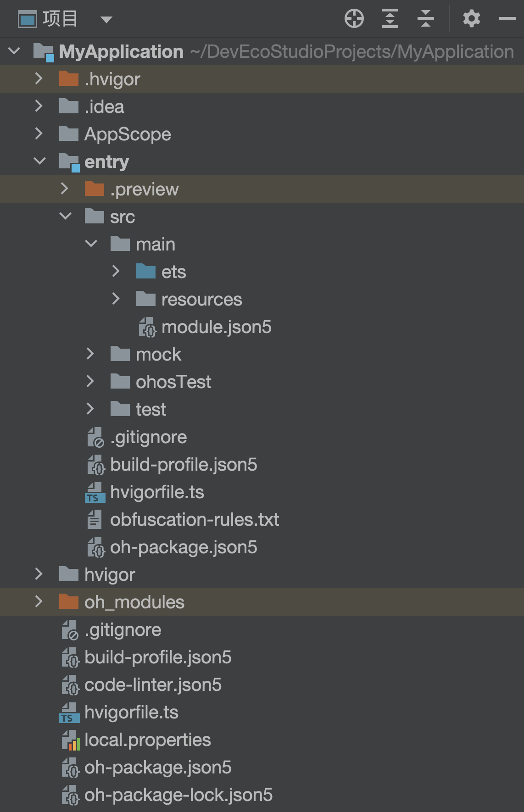Viewport: 524px width, 812px height.
Task: Click the 项目 project view label
Action: [x=60, y=19]
